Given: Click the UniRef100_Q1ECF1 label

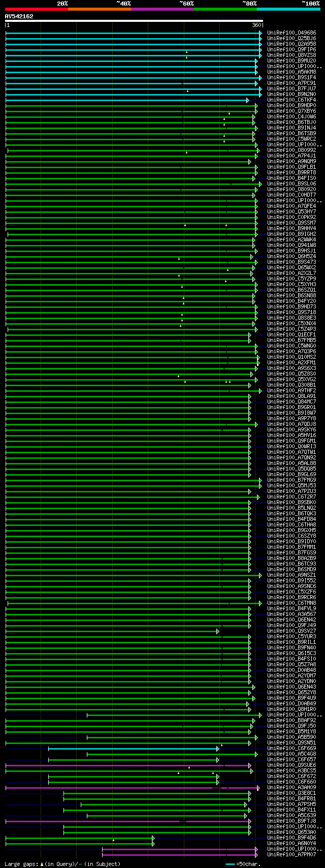Looking at the screenshot, I should [x=291, y=335].
